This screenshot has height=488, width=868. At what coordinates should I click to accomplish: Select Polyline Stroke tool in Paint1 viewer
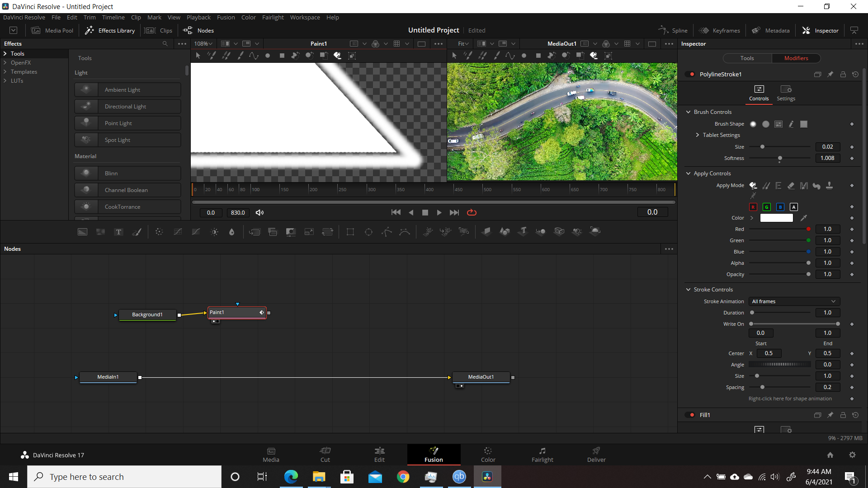click(x=254, y=56)
